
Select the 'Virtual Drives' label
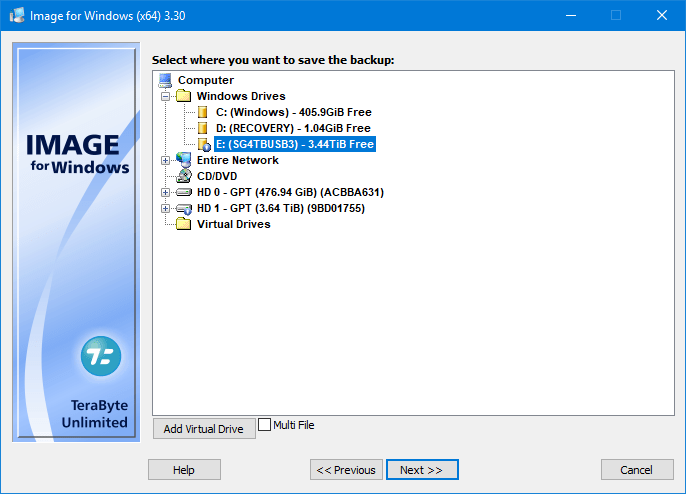tap(234, 224)
